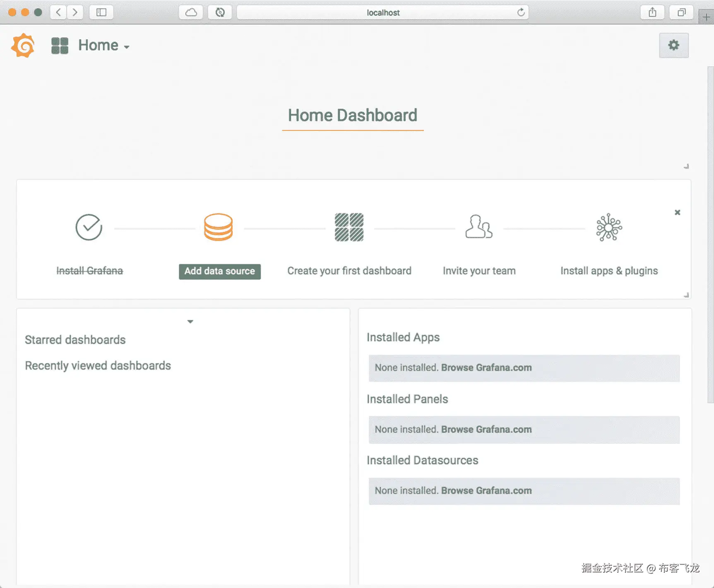Click the striped dashboard grid icon
Screen dimensions: 714x588
(x=349, y=227)
